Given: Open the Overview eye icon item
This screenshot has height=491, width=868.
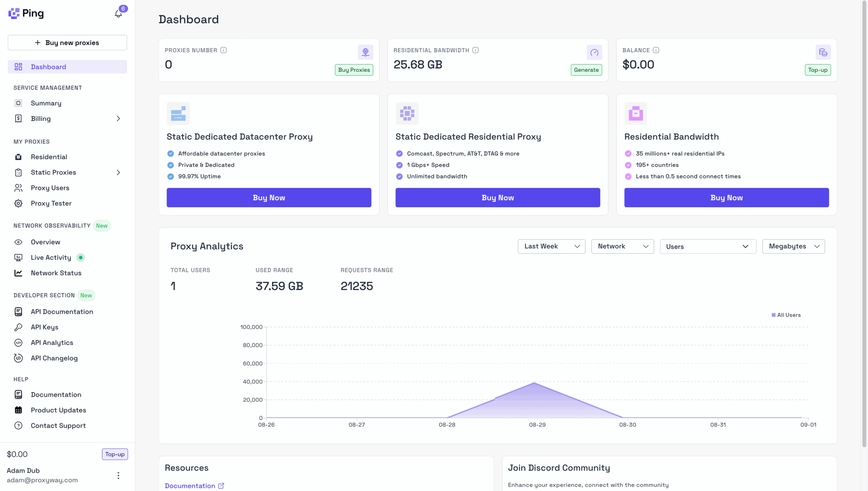Looking at the screenshot, I should [x=18, y=242].
